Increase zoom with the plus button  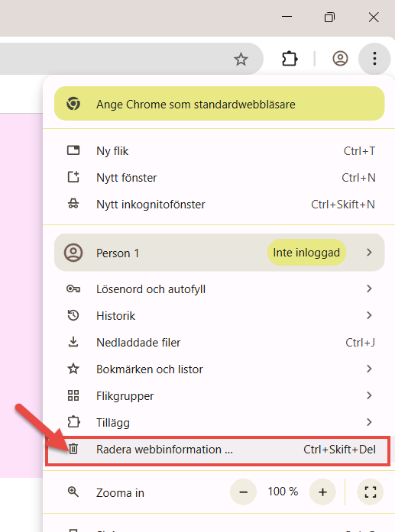coord(322,492)
